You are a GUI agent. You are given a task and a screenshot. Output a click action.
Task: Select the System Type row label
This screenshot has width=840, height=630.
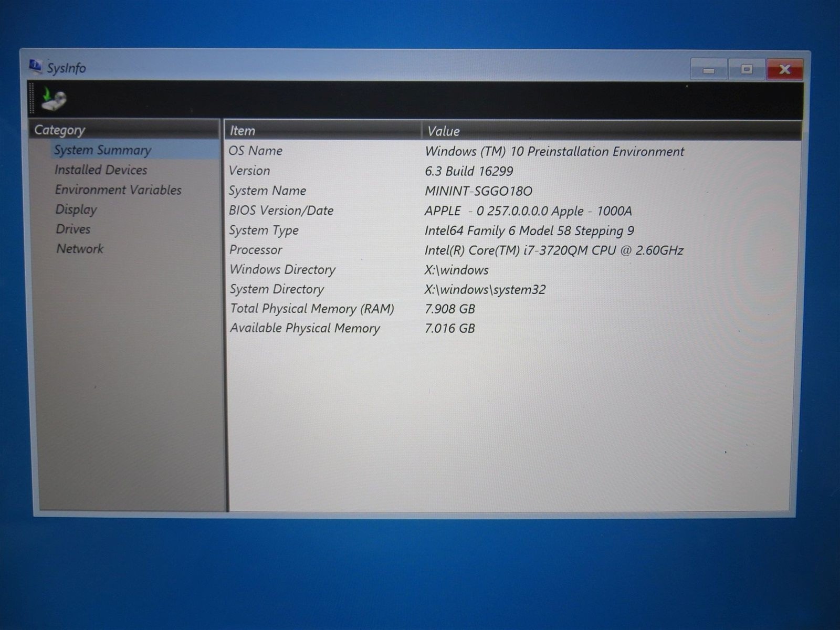point(264,230)
